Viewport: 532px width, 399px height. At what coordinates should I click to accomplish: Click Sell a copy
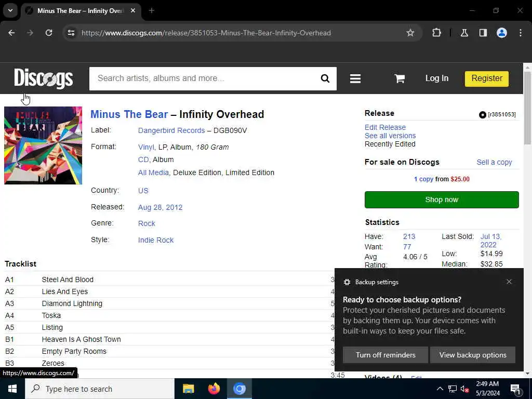pyautogui.click(x=494, y=163)
